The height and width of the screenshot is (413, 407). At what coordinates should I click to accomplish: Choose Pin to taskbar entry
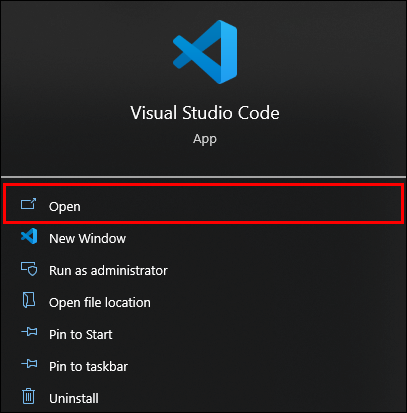(88, 366)
